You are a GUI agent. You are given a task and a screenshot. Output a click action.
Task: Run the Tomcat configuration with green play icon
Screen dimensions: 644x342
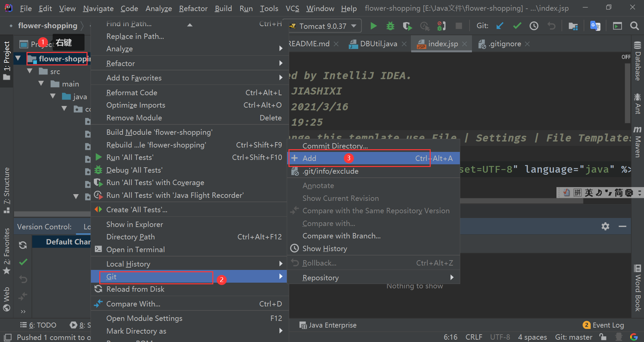373,26
